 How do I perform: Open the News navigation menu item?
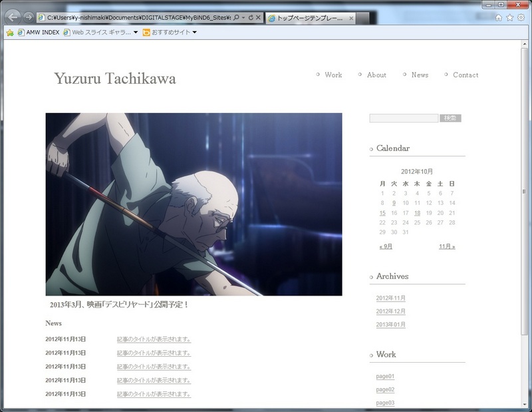(x=420, y=75)
